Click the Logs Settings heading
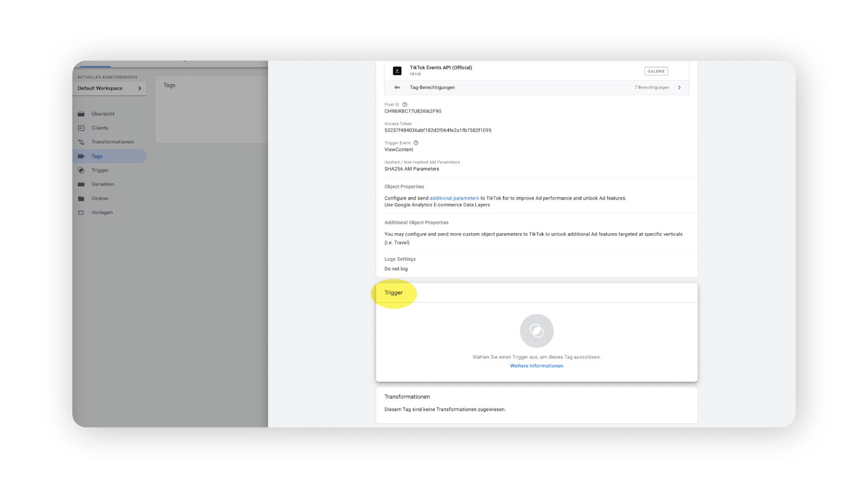 coord(400,259)
